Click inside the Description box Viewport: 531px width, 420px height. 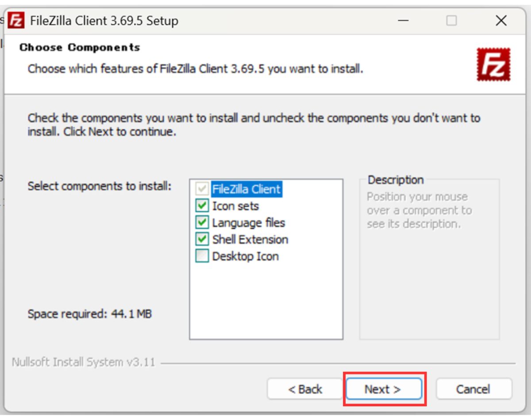(x=429, y=283)
